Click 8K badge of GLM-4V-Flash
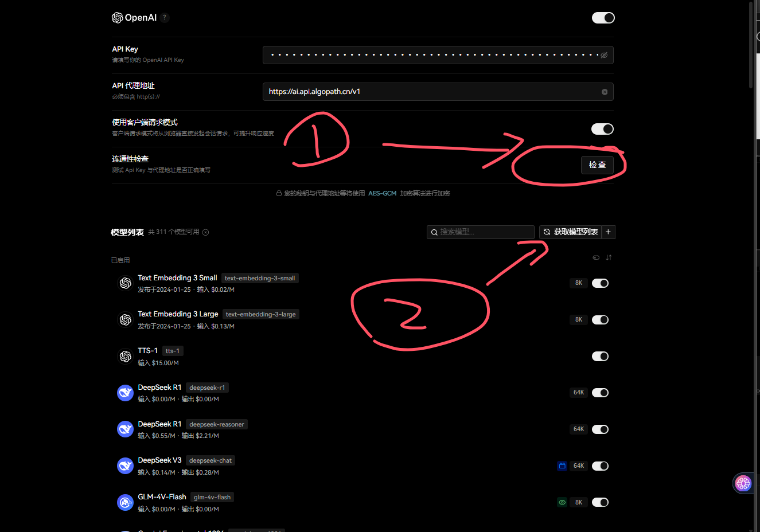760x532 pixels. pos(579,502)
